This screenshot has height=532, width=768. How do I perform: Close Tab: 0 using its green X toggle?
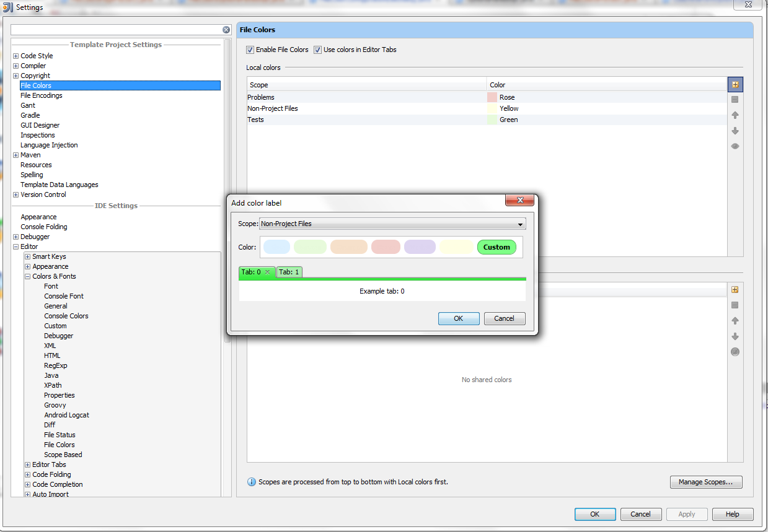coord(267,272)
